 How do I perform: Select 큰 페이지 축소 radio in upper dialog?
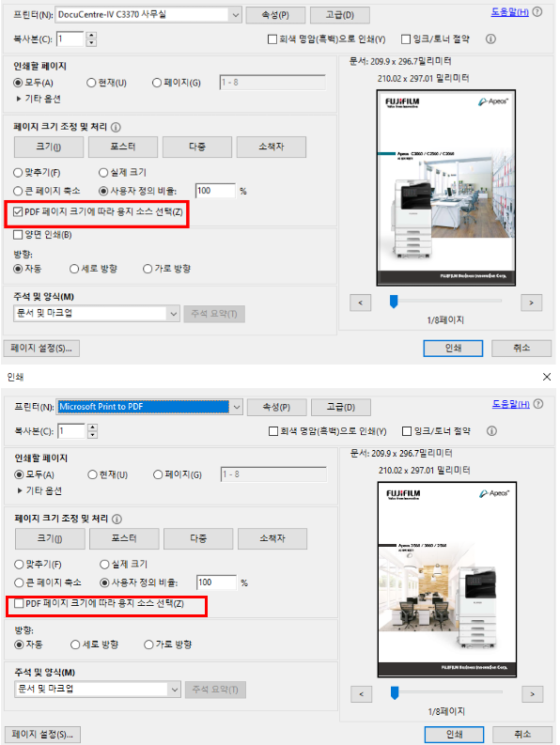tap(18, 191)
